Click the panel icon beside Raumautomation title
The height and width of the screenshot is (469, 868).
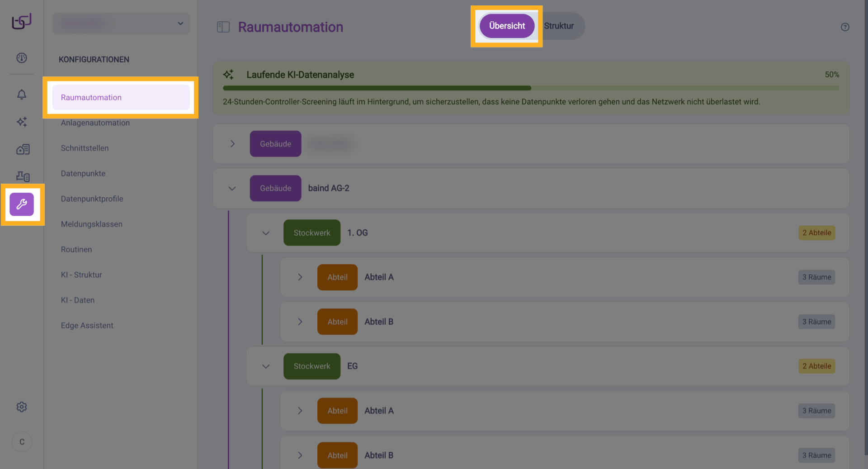[223, 27]
